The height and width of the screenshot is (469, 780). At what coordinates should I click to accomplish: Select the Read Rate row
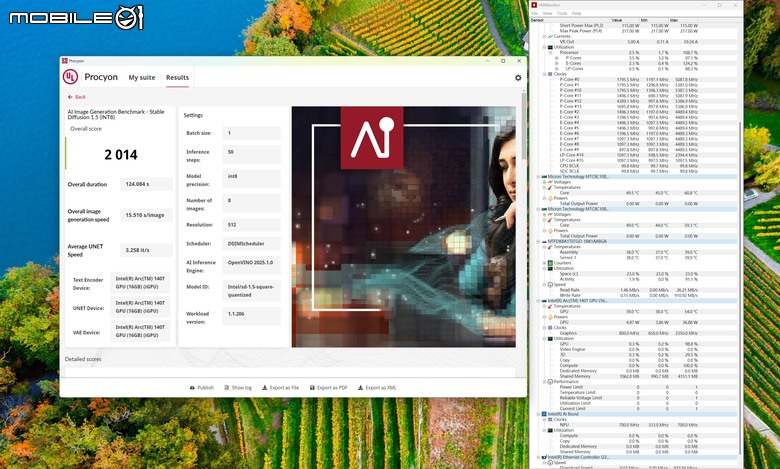pyautogui.click(x=634, y=290)
